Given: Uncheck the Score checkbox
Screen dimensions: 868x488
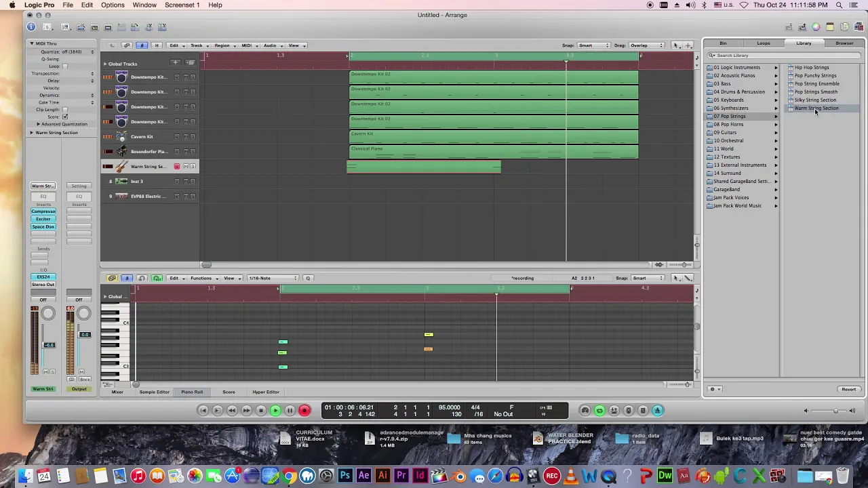Looking at the screenshot, I should click(65, 117).
